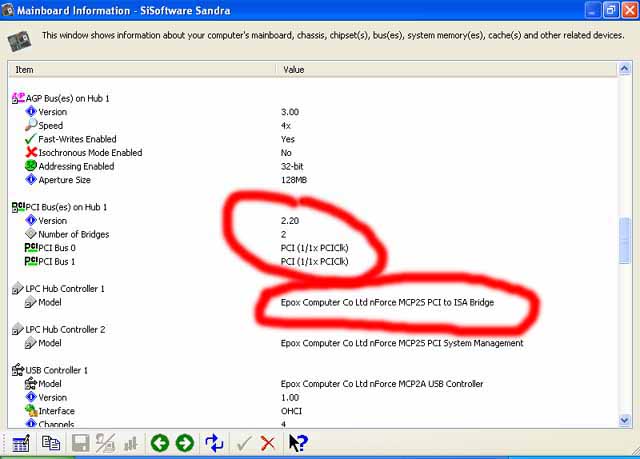The width and height of the screenshot is (640, 459).
Task: Sort by the Item column header
Action: (142, 70)
